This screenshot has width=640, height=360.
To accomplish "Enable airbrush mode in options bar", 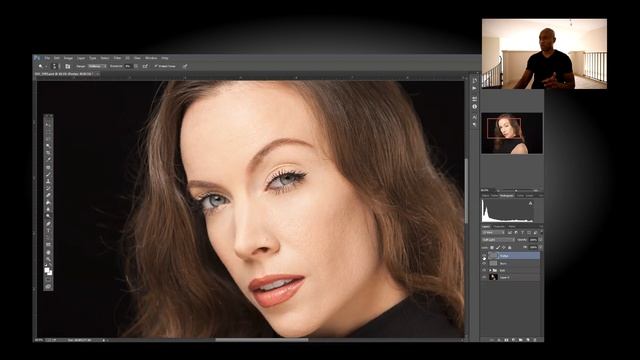I will (145, 66).
